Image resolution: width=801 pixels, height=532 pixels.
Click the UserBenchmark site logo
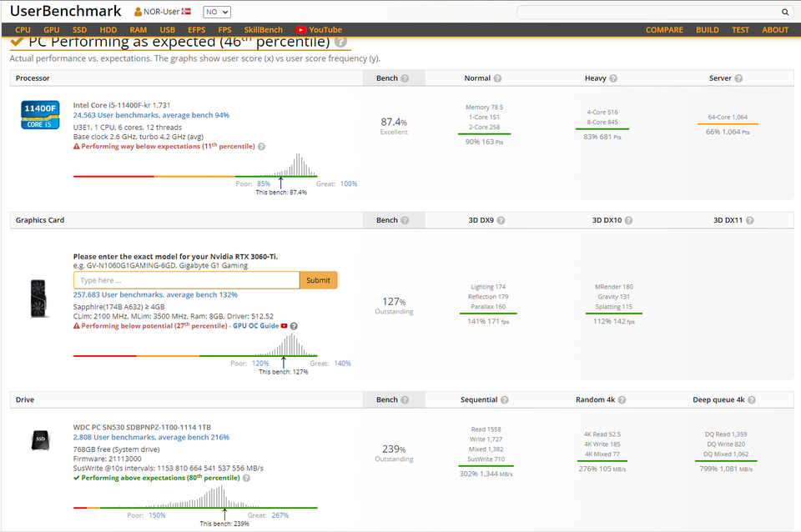(x=65, y=11)
